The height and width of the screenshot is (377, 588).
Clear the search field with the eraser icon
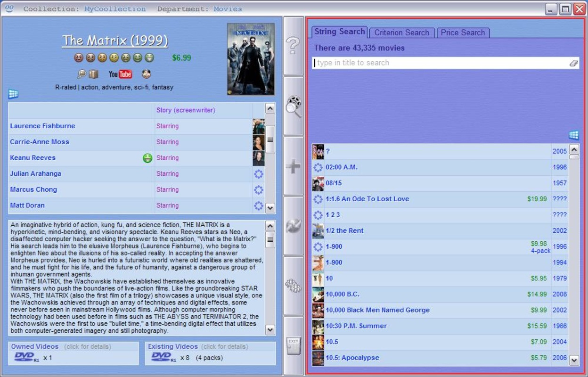573,63
